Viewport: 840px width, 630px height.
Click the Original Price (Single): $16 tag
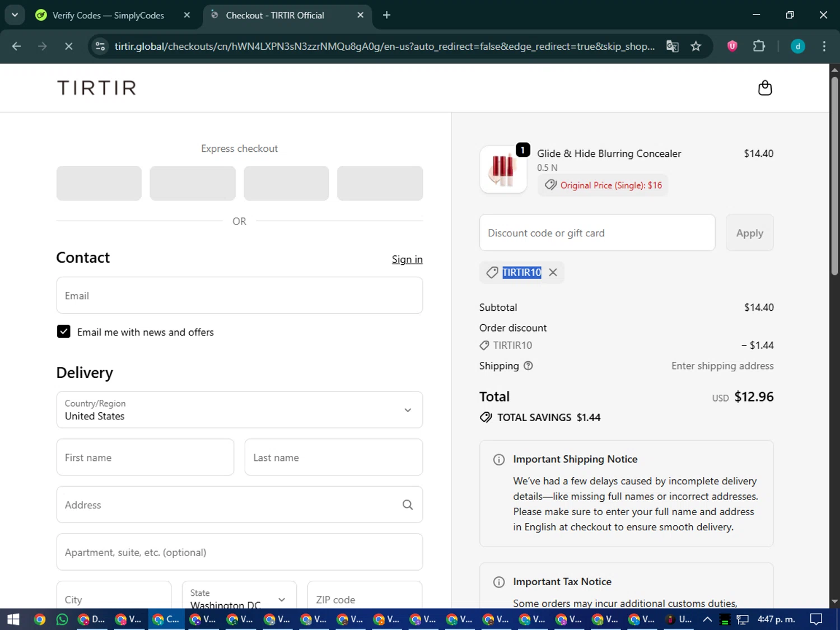pyautogui.click(x=603, y=185)
